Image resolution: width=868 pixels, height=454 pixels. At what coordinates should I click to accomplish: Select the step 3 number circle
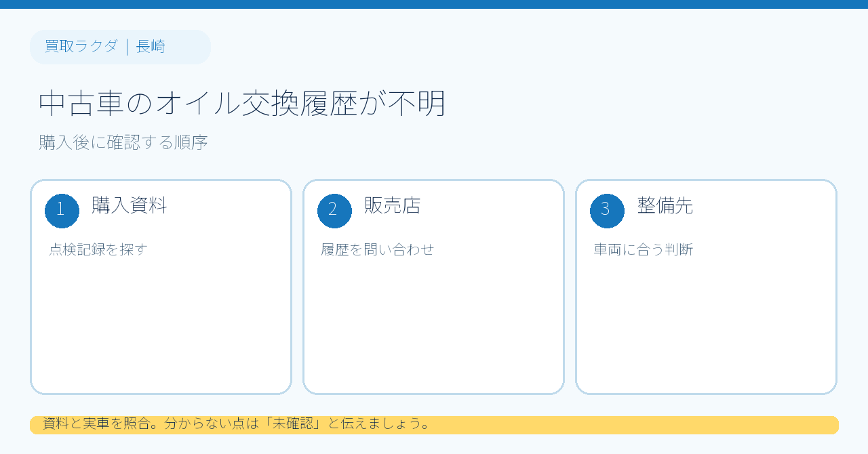pos(607,211)
